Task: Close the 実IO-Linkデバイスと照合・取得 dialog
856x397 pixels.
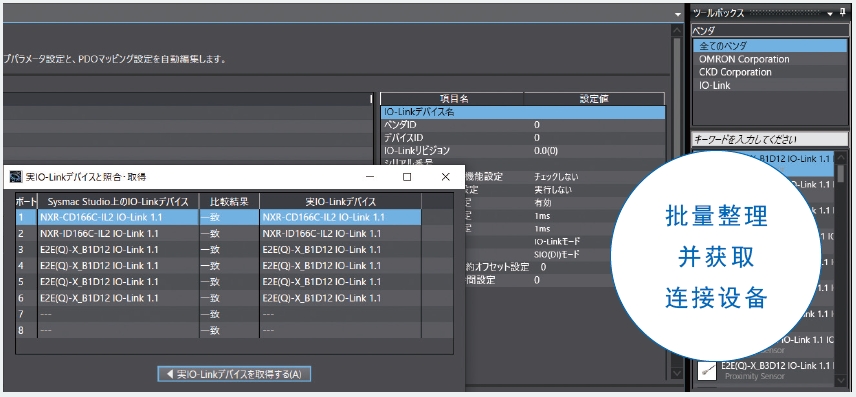Action: 445,176
